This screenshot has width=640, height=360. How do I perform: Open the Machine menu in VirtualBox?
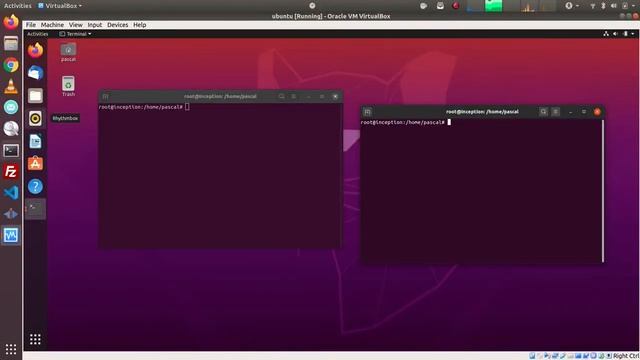click(x=52, y=25)
